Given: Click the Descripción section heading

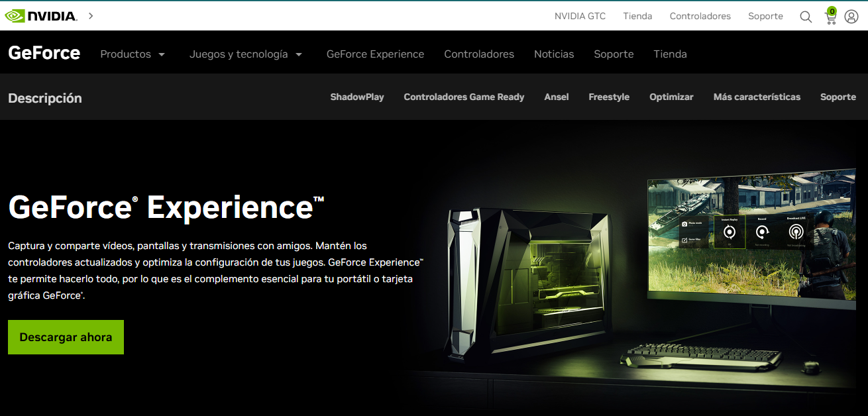Looking at the screenshot, I should [45, 98].
